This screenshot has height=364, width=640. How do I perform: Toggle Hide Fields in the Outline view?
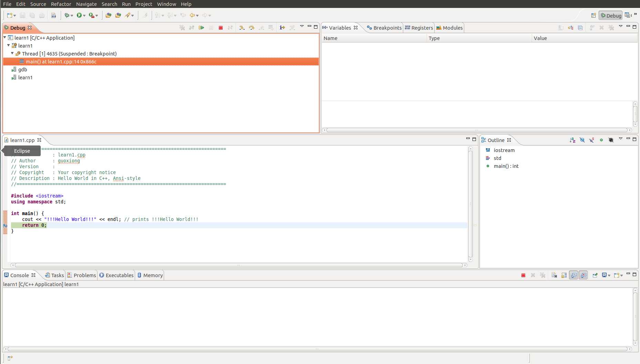click(x=582, y=140)
